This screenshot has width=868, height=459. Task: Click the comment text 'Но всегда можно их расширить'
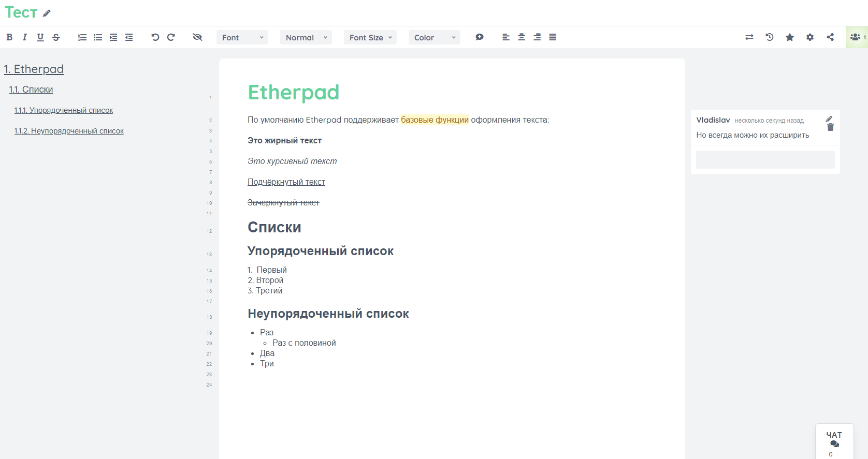tap(753, 135)
